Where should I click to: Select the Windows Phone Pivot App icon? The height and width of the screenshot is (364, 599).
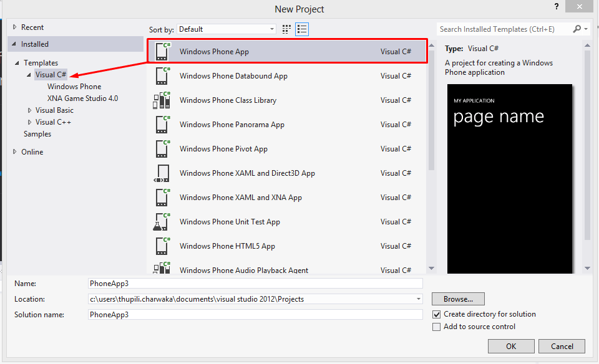162,149
